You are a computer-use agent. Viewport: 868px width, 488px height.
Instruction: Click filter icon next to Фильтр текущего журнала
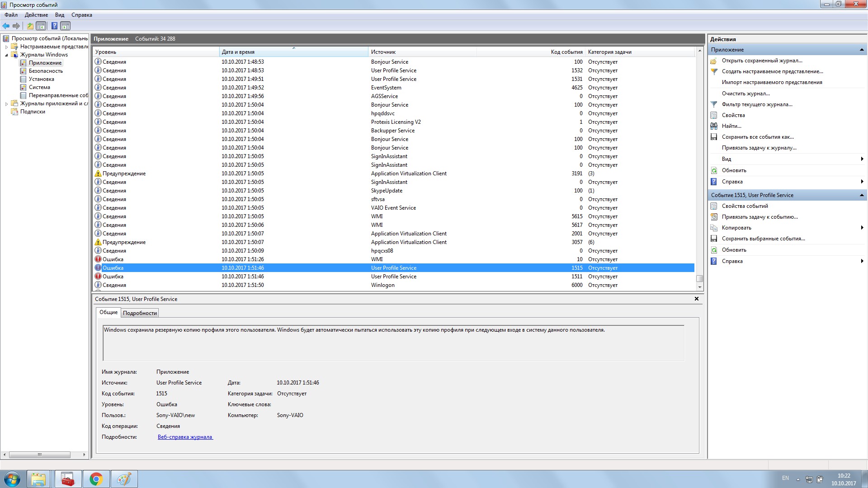click(714, 104)
